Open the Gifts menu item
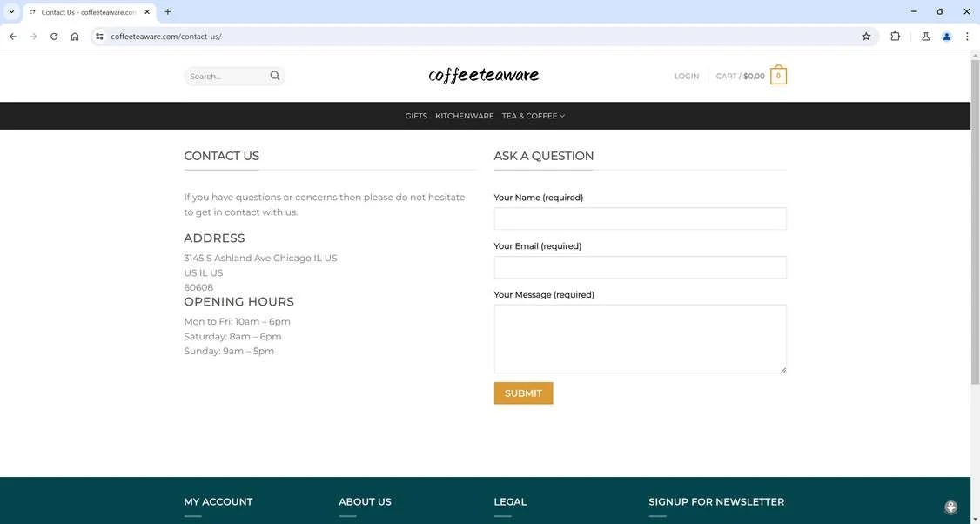 [416, 116]
